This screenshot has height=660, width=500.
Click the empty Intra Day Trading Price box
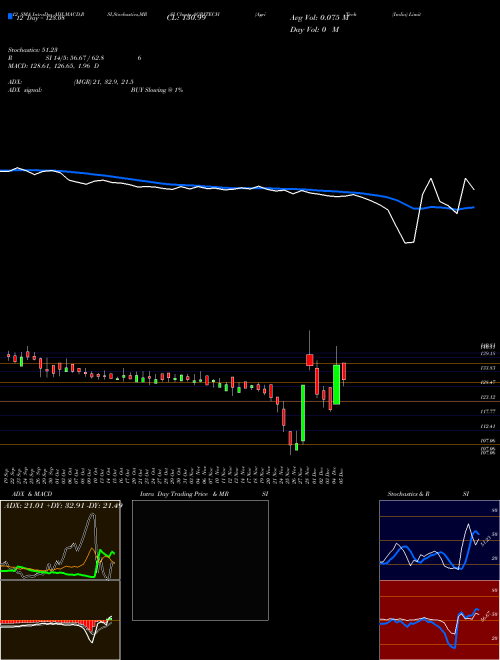tap(200, 560)
